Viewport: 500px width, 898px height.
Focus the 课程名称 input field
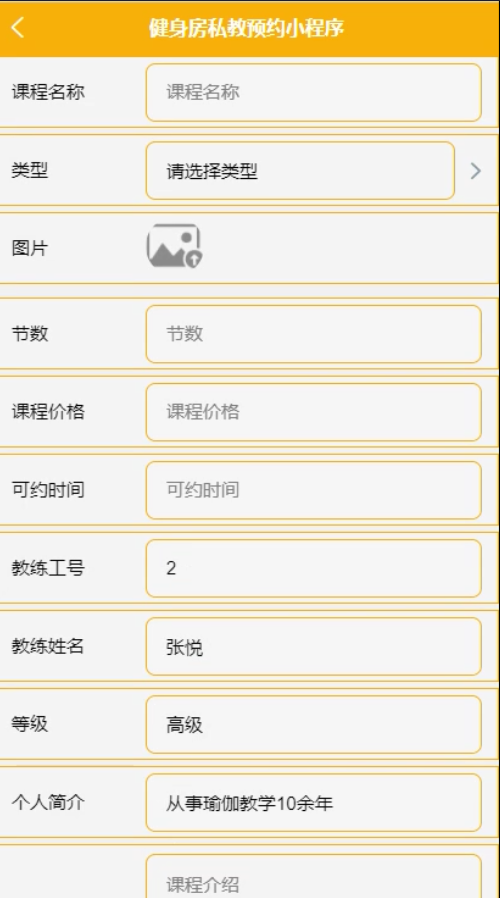[313, 92]
